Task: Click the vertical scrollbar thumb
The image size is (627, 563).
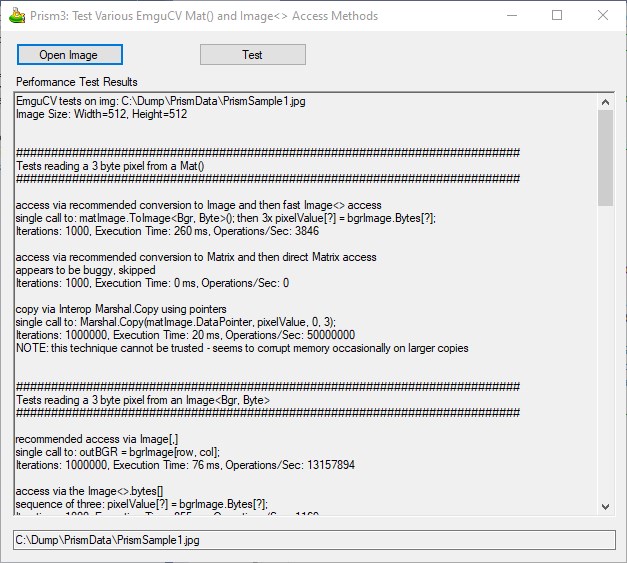Action: coord(605,157)
